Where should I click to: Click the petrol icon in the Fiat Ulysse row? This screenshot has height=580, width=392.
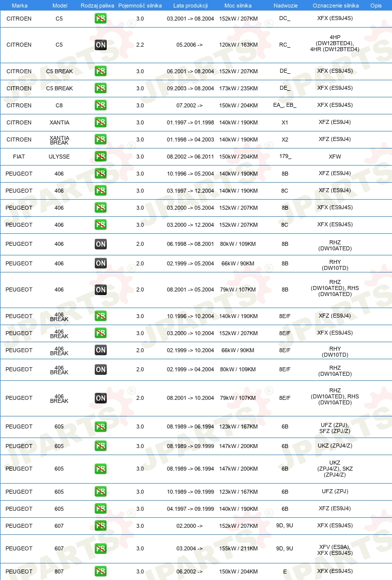tap(100, 156)
